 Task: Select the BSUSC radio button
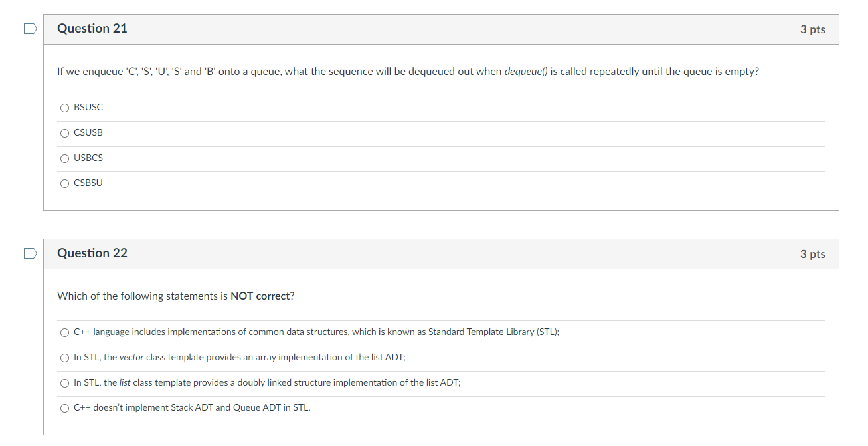pos(64,108)
